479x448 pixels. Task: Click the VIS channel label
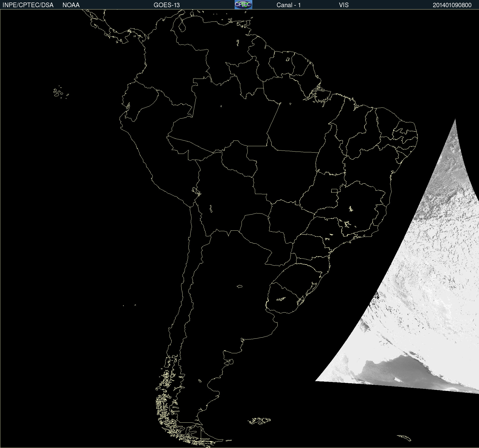[343, 5]
